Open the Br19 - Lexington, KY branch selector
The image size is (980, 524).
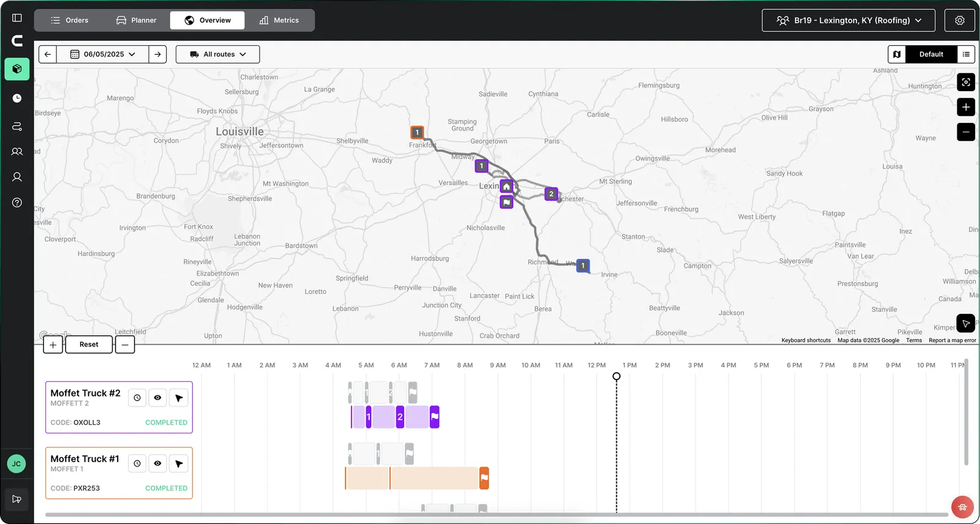point(848,20)
